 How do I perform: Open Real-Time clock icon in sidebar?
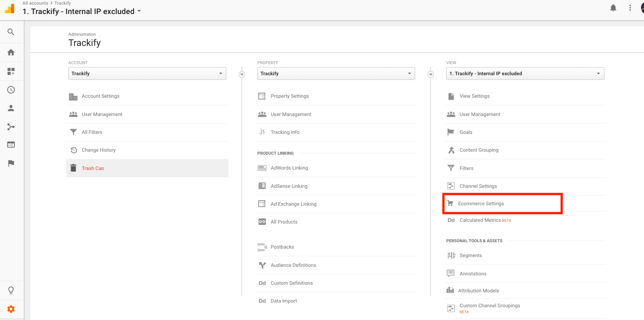click(11, 90)
